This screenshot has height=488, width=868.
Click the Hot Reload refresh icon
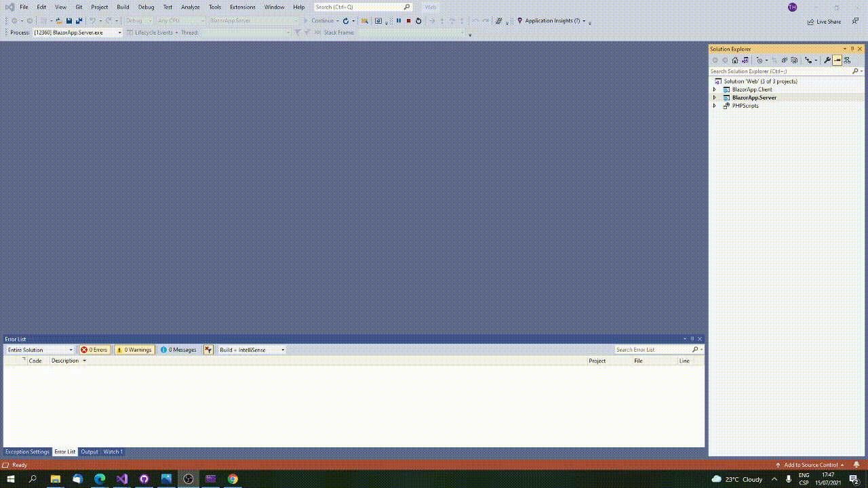point(346,20)
